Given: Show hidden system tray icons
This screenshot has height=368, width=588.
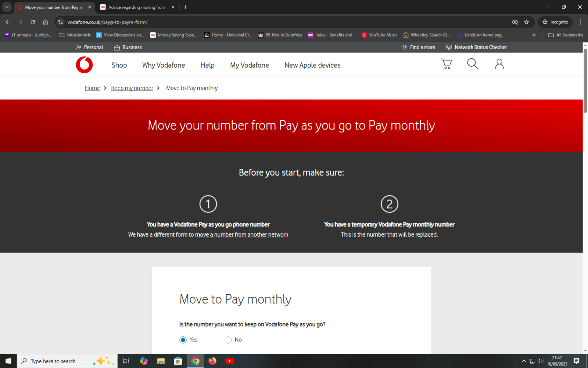Looking at the screenshot, I should [x=524, y=361].
